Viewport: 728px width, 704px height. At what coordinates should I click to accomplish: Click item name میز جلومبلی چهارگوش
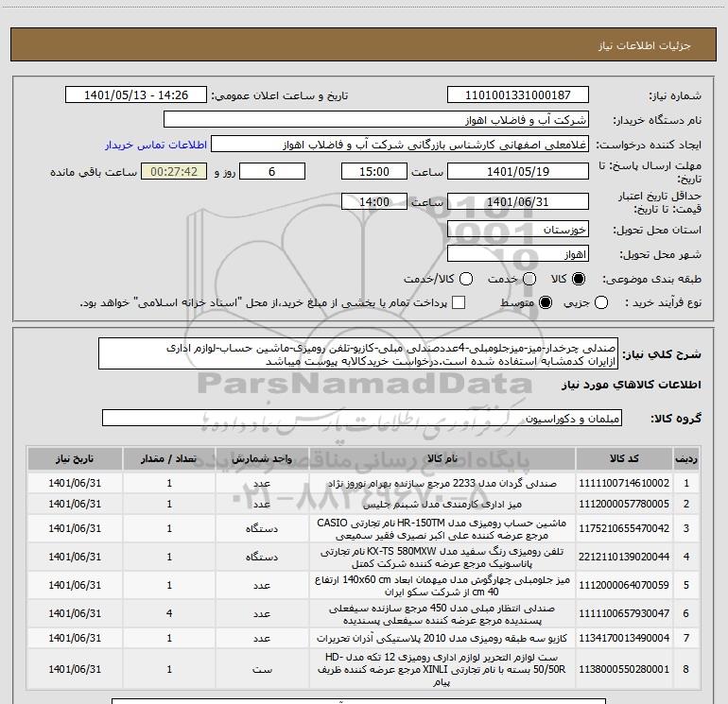[x=442, y=585]
